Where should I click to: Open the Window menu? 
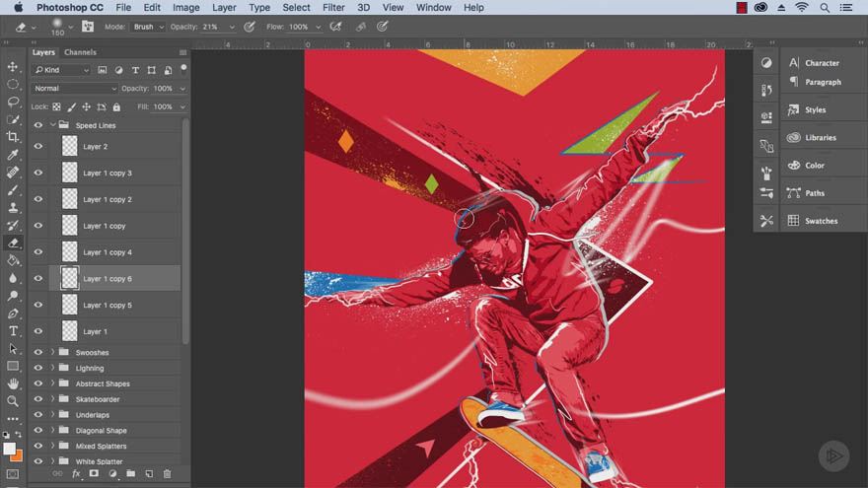point(433,8)
